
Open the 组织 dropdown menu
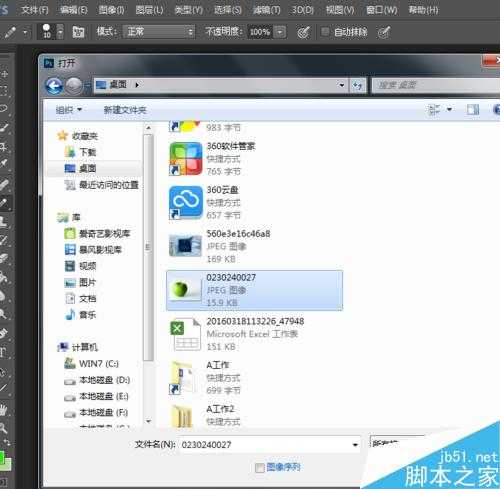[69, 110]
